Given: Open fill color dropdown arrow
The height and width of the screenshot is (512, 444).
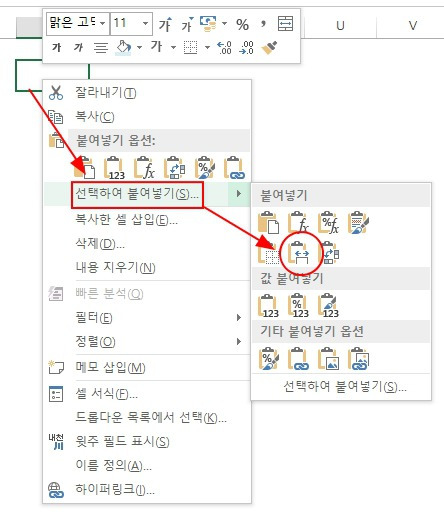Looking at the screenshot, I should coord(139,48).
